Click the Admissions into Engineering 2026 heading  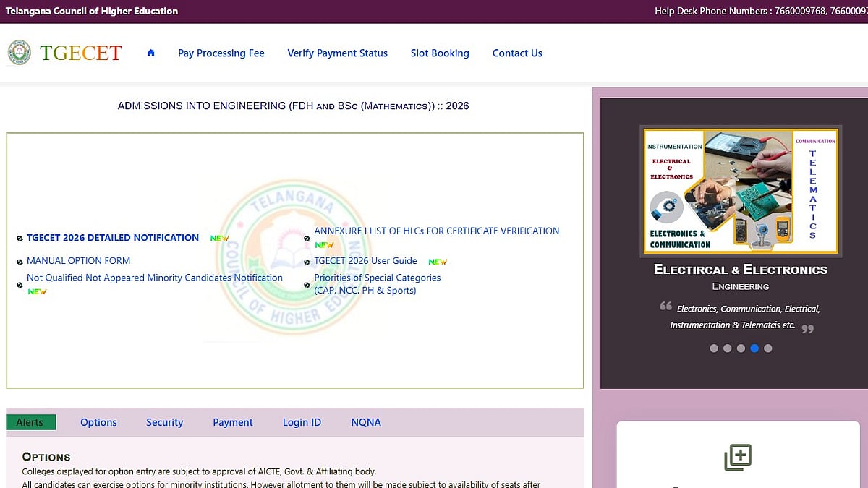coord(293,106)
